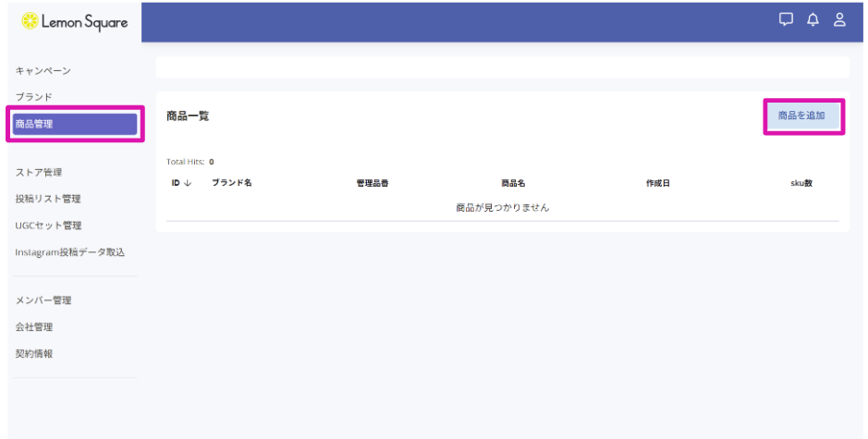Open UGCセット管理 page
The image size is (868, 439).
click(48, 226)
